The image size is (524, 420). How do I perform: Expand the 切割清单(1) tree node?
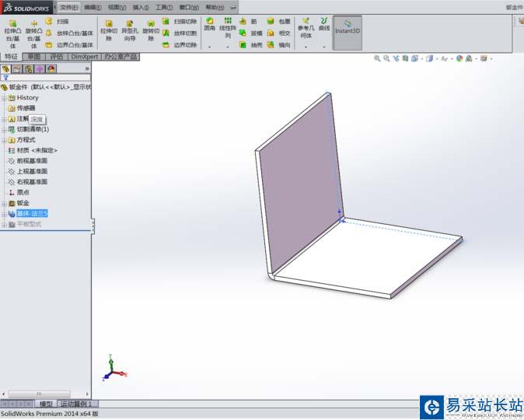click(4, 129)
